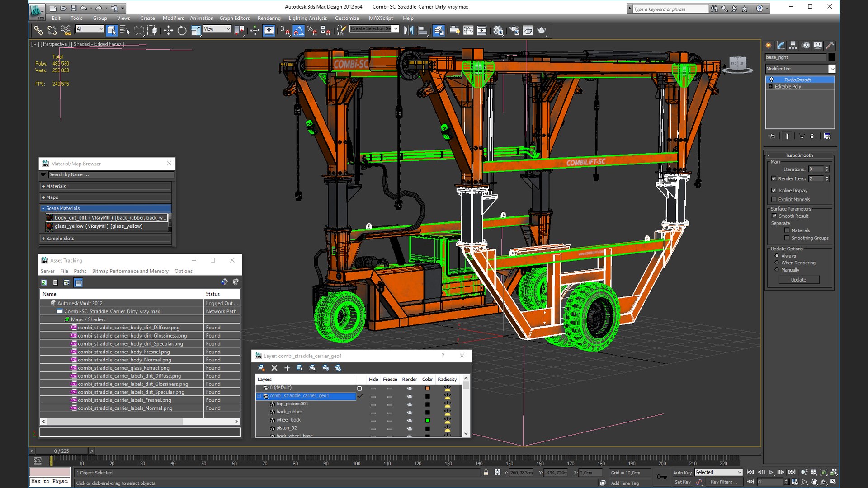Toggle Angle Snap in main toolbar
Image resolution: width=868 pixels, height=488 pixels.
tap(298, 30)
